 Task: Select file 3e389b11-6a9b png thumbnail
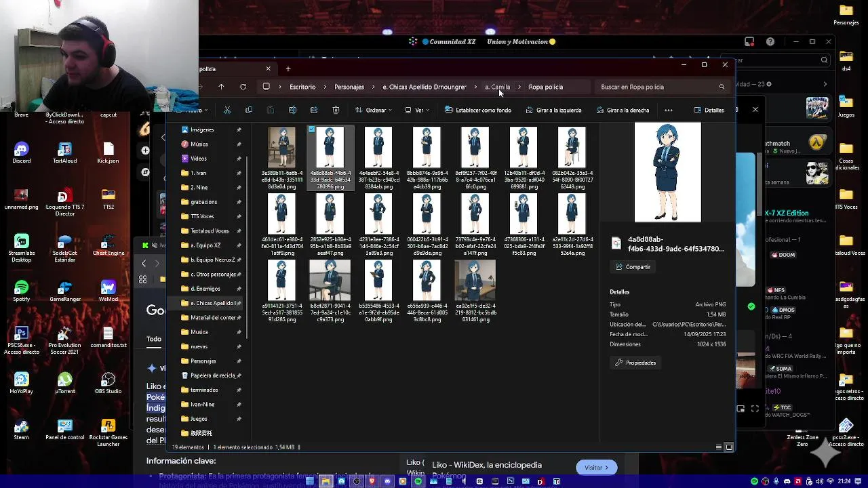[281, 147]
